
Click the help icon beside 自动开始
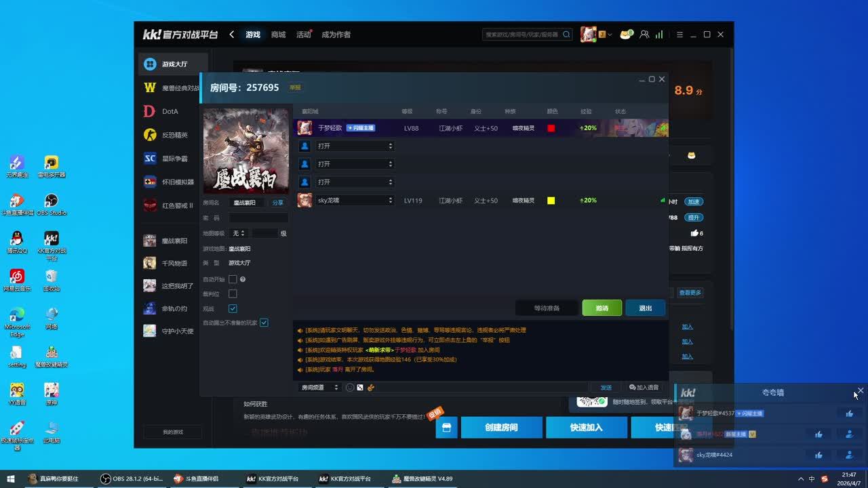click(243, 279)
